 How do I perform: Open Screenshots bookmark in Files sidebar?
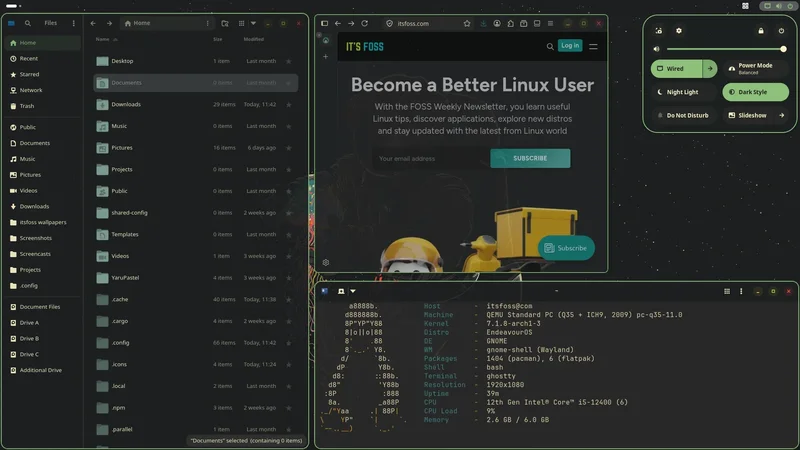42,238
